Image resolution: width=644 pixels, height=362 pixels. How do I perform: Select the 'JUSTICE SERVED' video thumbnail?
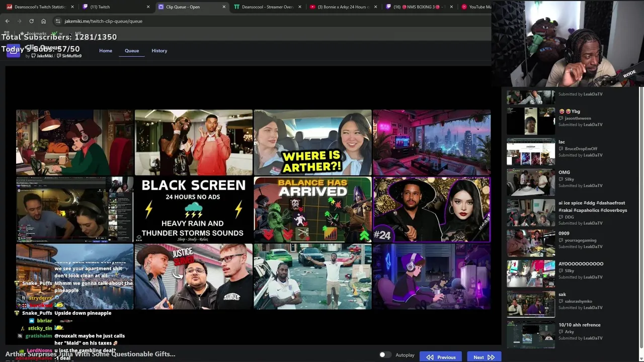click(x=194, y=277)
